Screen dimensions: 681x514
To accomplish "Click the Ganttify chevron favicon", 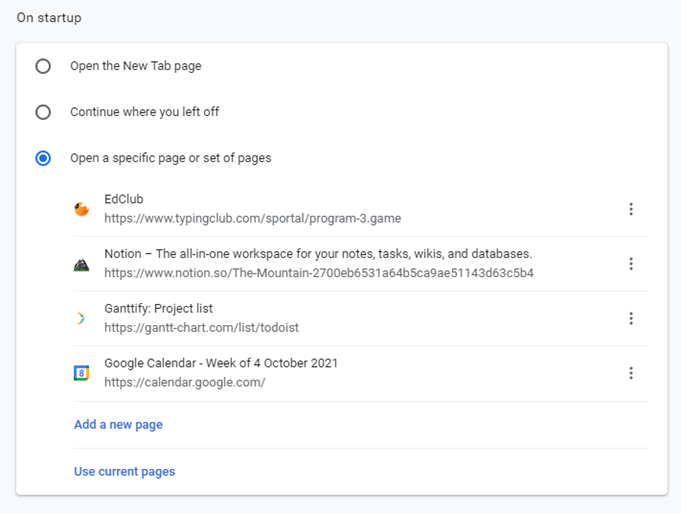I will point(82,318).
